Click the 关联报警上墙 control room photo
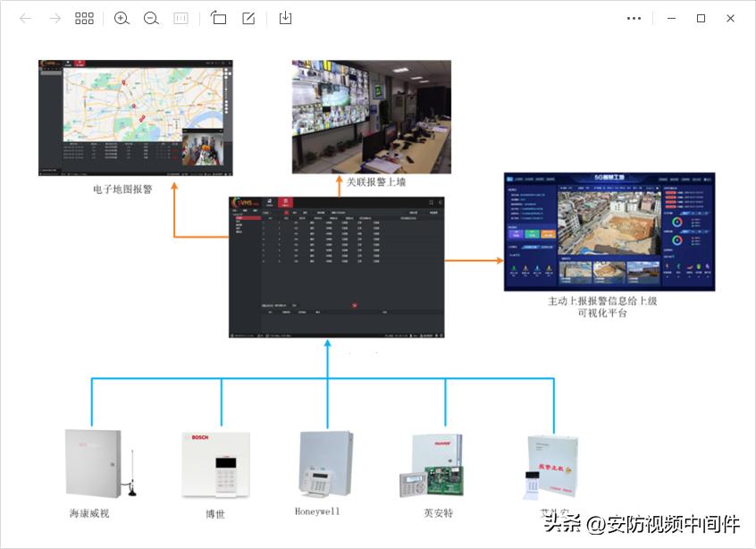 click(370, 117)
